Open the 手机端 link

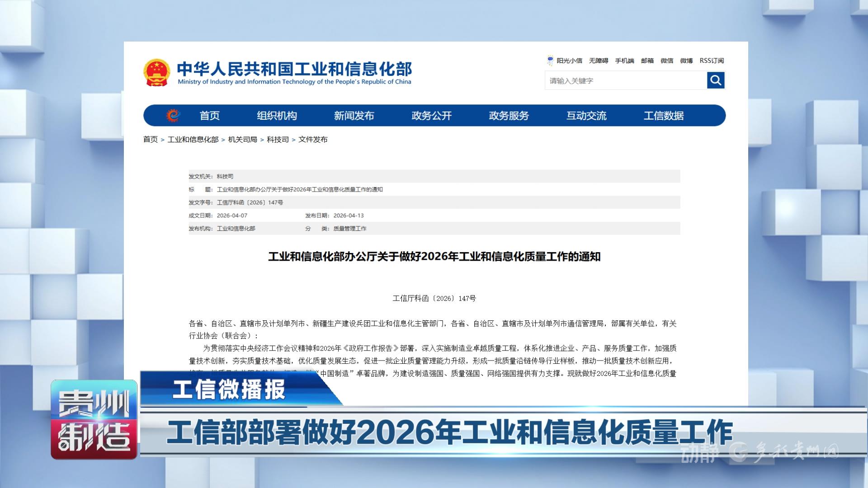tap(624, 61)
